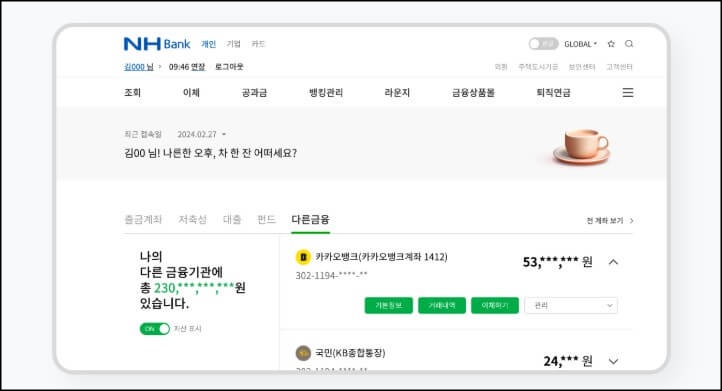
Task: Click the 전 계좌 보기 link
Action: 610,221
